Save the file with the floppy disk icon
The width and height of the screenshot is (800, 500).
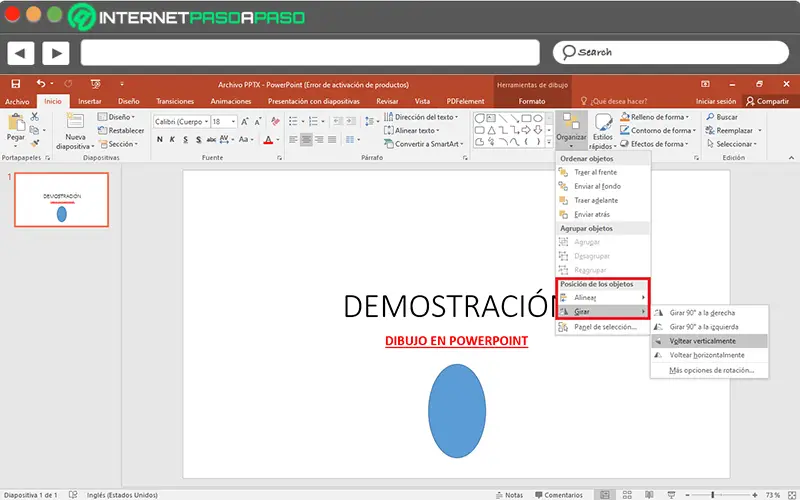pyautogui.click(x=16, y=84)
